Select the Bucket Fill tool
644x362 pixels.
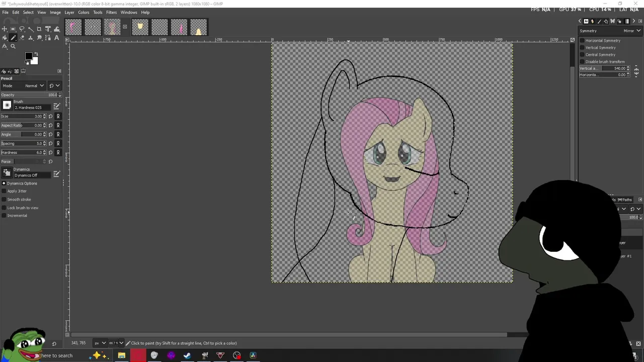pos(5,38)
